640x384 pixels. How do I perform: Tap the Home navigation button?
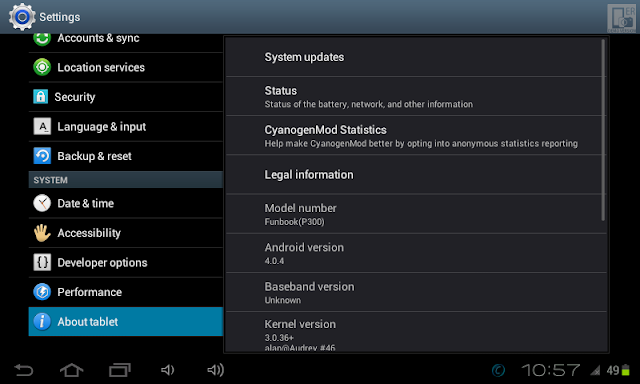pyautogui.click(x=71, y=370)
